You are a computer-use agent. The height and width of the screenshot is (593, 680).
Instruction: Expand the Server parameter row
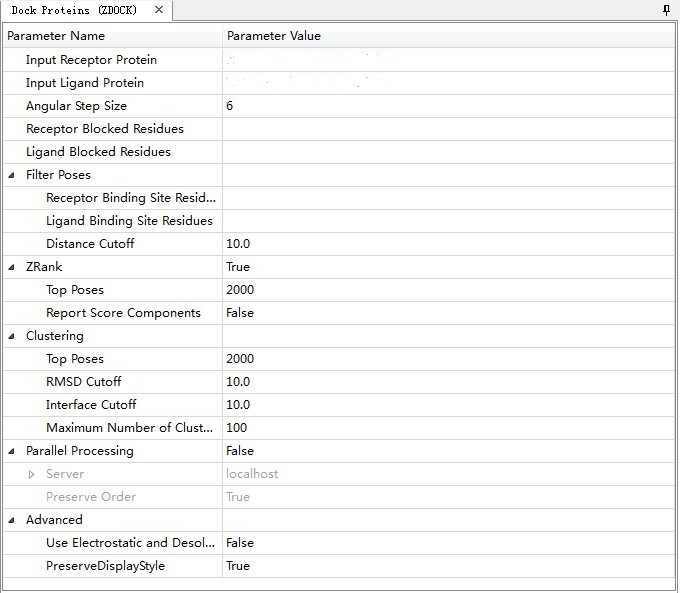32,474
